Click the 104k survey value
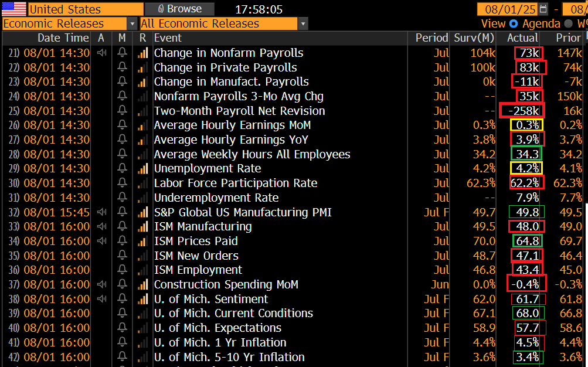Image resolution: width=588 pixels, height=367 pixels. 482,53
